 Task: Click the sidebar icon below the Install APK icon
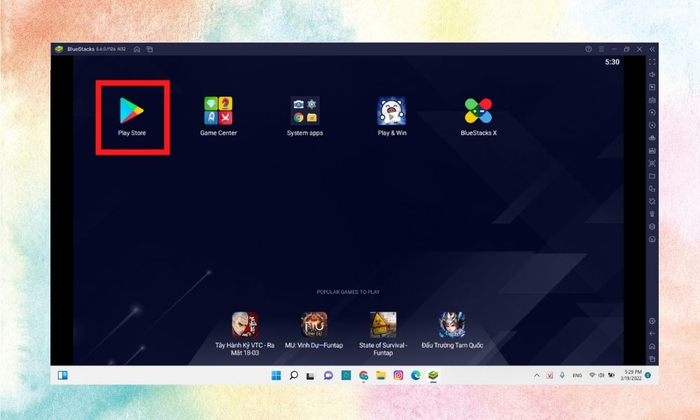pyautogui.click(x=652, y=151)
